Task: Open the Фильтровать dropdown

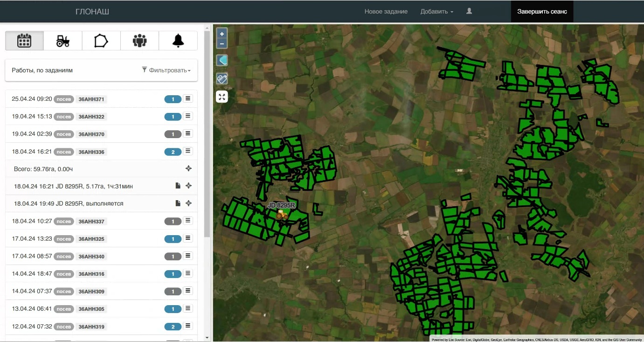Action: coord(166,70)
